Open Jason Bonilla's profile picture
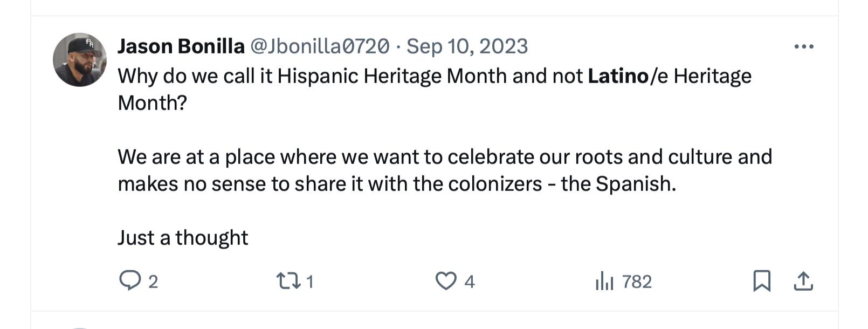Viewport: 868px width, 329px height. [x=80, y=60]
